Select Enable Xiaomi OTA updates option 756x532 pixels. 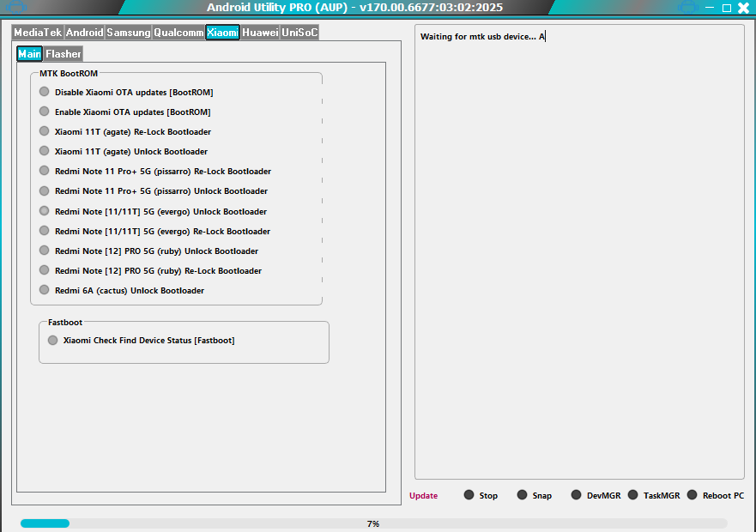click(44, 112)
